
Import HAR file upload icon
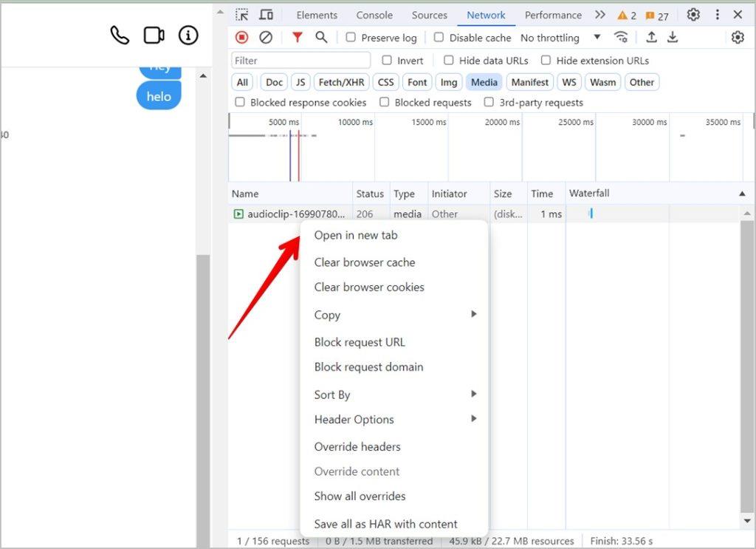pyautogui.click(x=651, y=37)
